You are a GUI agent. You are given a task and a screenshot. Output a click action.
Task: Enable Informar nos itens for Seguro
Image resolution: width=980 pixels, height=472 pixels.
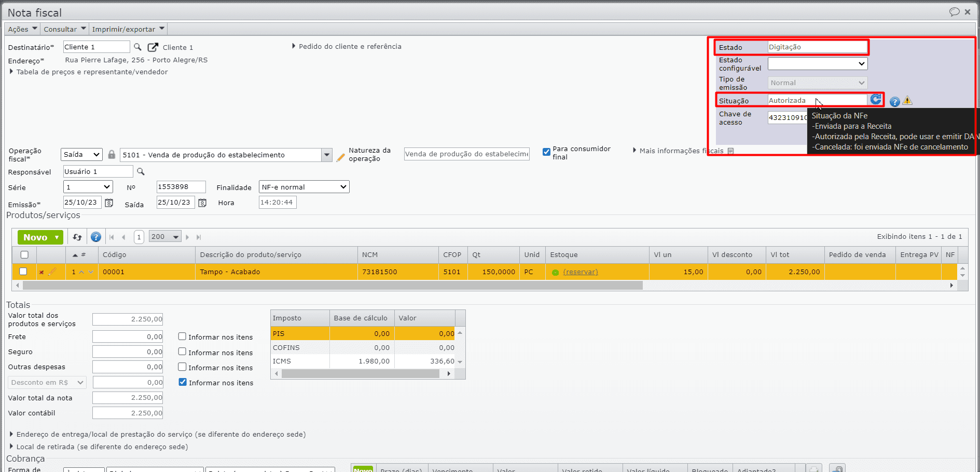pyautogui.click(x=182, y=352)
